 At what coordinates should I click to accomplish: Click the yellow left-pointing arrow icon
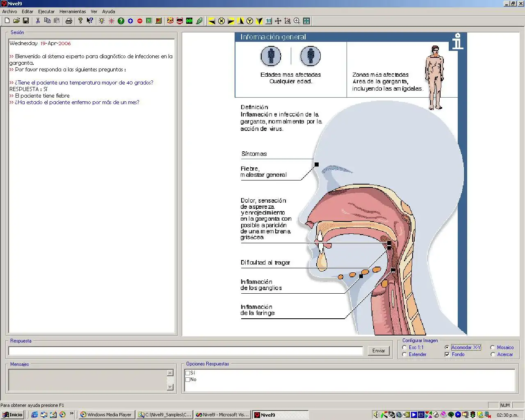click(x=212, y=21)
